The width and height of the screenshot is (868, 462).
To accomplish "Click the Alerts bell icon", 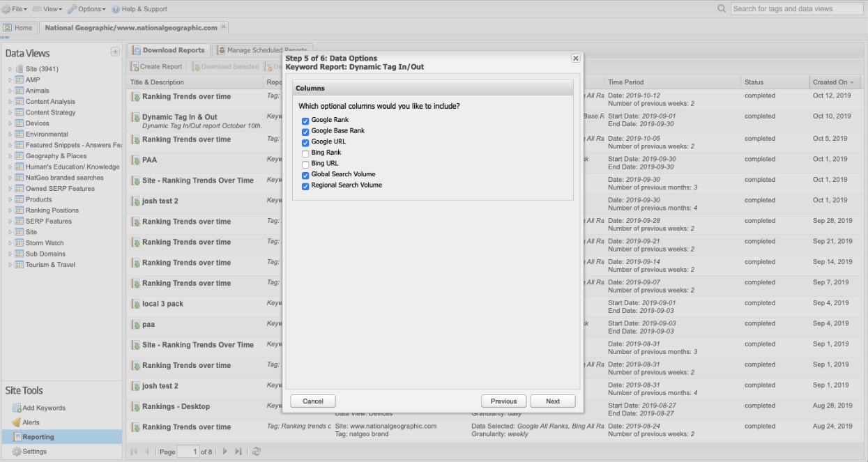I will tap(16, 422).
